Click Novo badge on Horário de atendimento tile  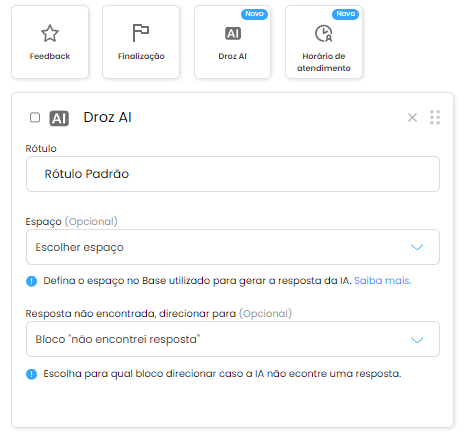(x=345, y=14)
